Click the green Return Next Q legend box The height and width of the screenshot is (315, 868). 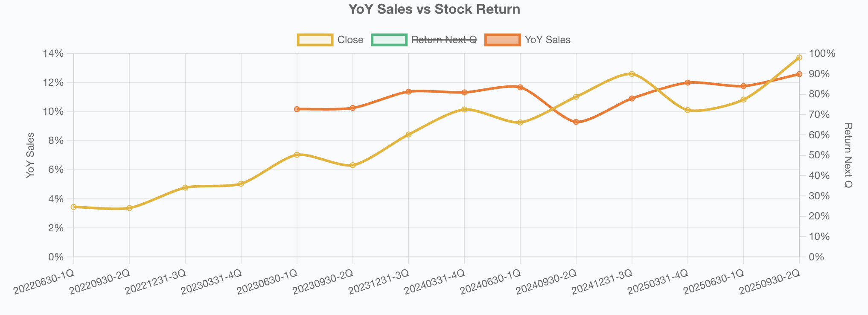coord(389,40)
